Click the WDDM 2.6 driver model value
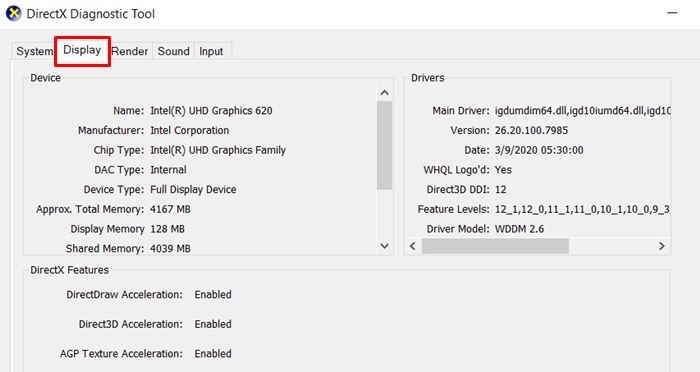700x372 pixels. point(519,229)
